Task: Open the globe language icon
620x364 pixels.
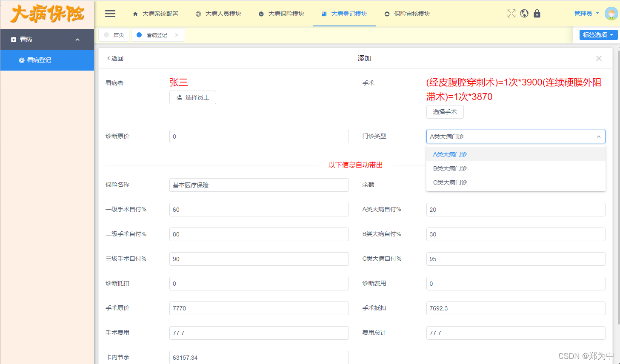Action: coord(524,13)
